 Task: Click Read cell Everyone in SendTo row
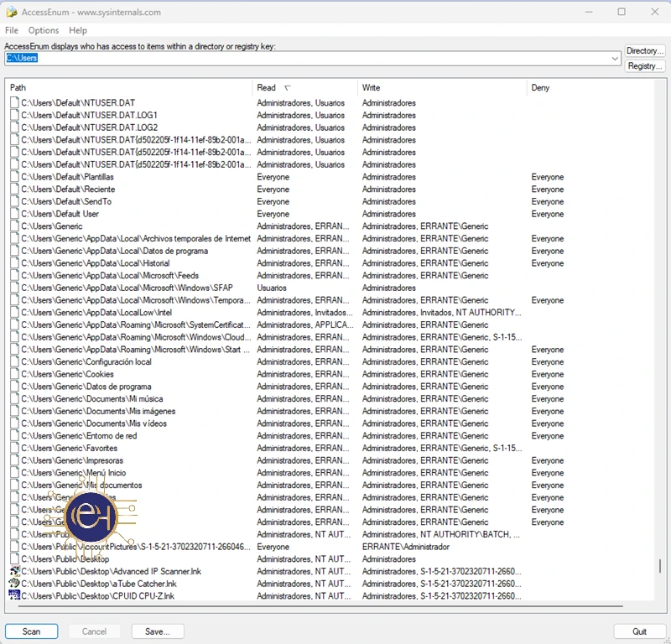coord(273,201)
